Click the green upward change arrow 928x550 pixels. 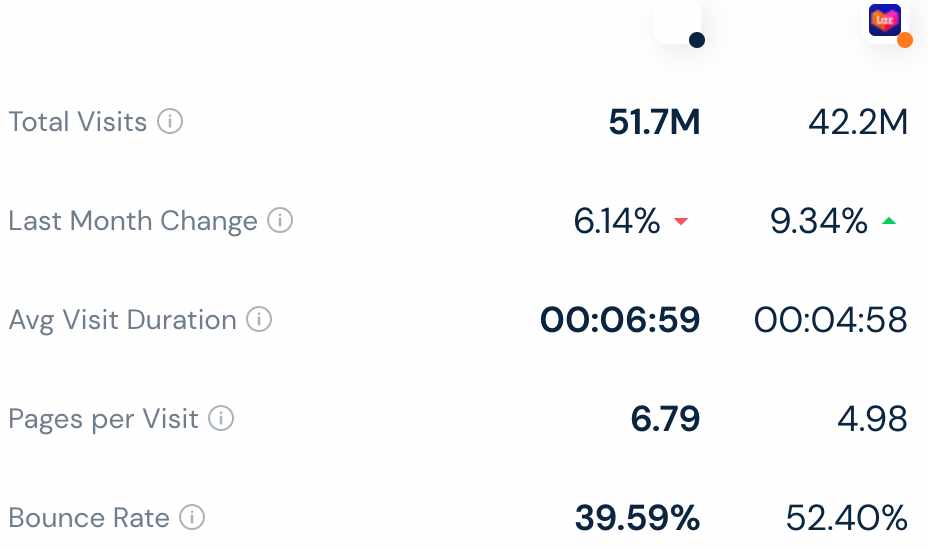[x=888, y=221]
